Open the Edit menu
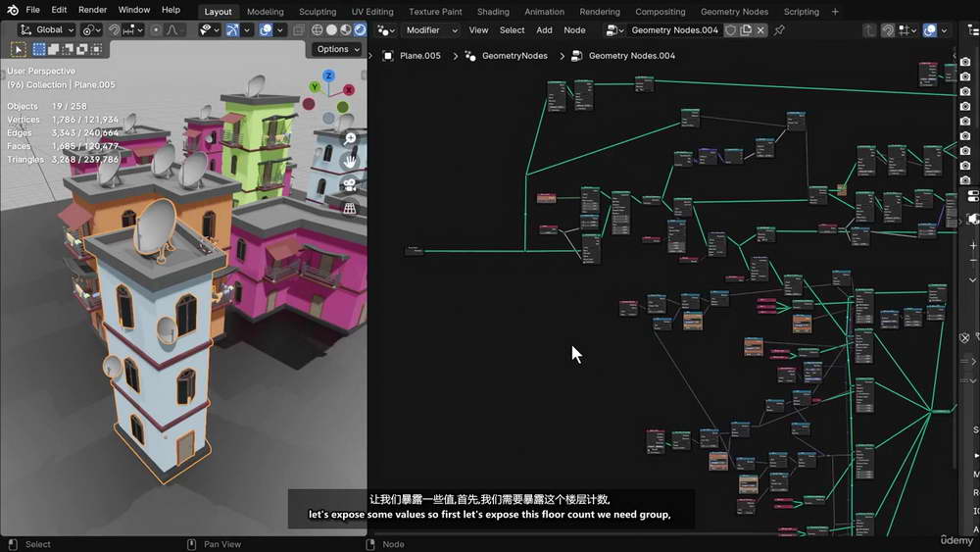 point(59,10)
